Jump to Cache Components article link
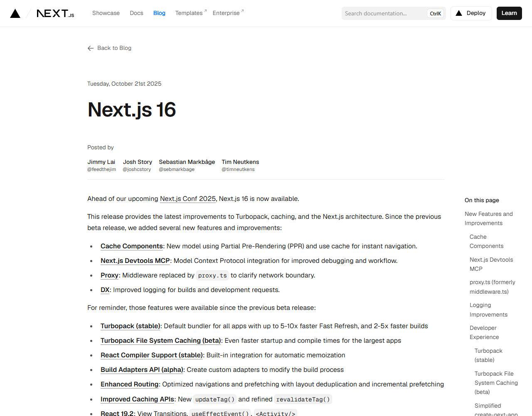This screenshot has height=416, width=532. [x=132, y=246]
